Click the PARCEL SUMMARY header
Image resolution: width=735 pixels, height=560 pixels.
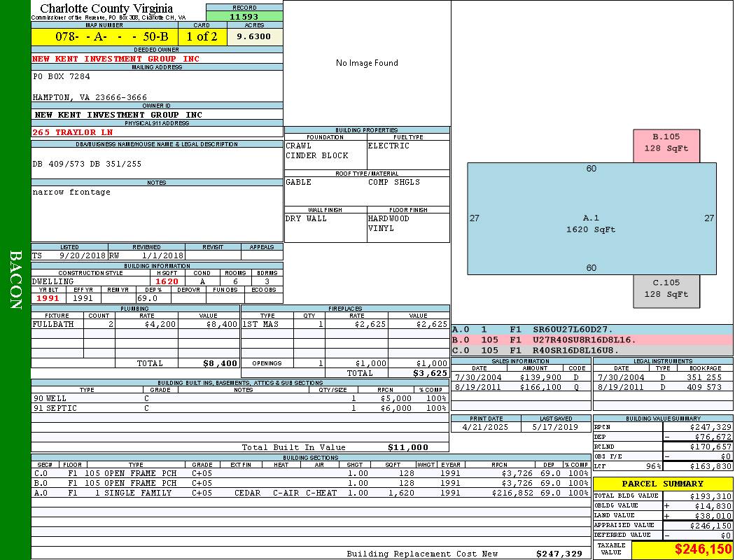(x=663, y=484)
